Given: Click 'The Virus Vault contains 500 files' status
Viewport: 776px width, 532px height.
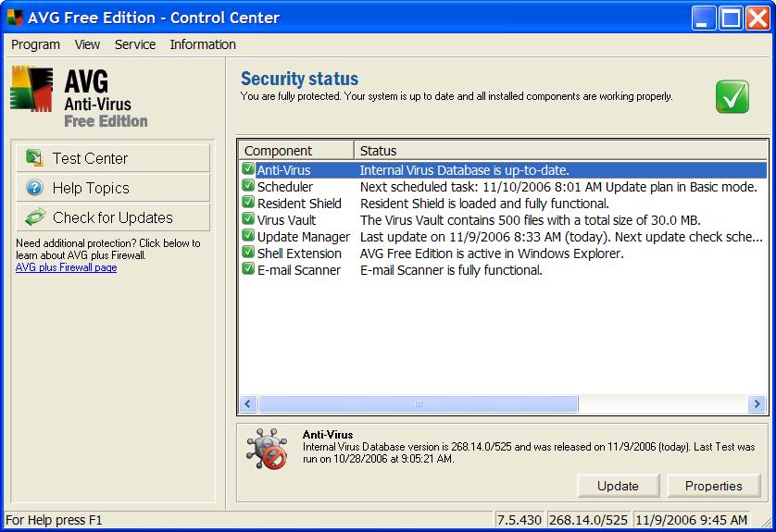Looking at the screenshot, I should 531,220.
